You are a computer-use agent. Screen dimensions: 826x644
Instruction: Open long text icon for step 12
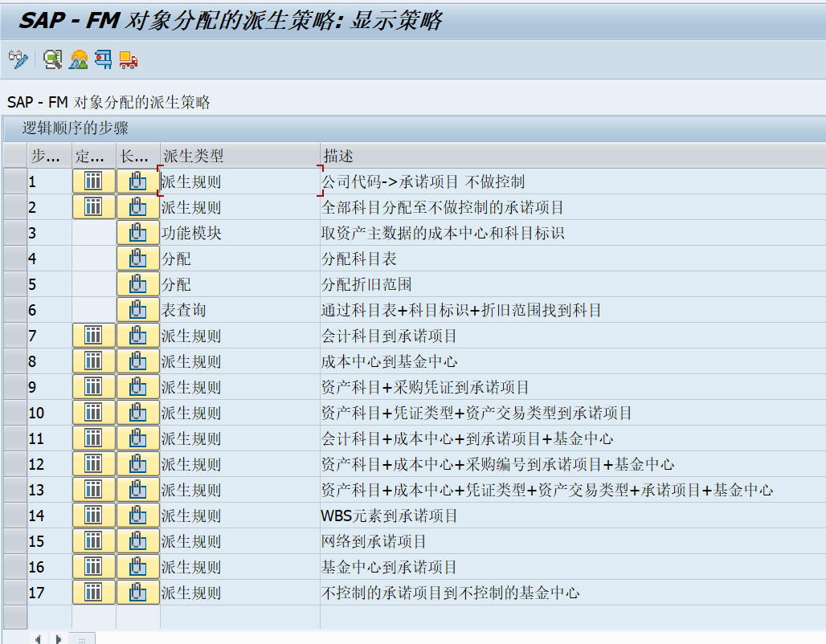[137, 464]
